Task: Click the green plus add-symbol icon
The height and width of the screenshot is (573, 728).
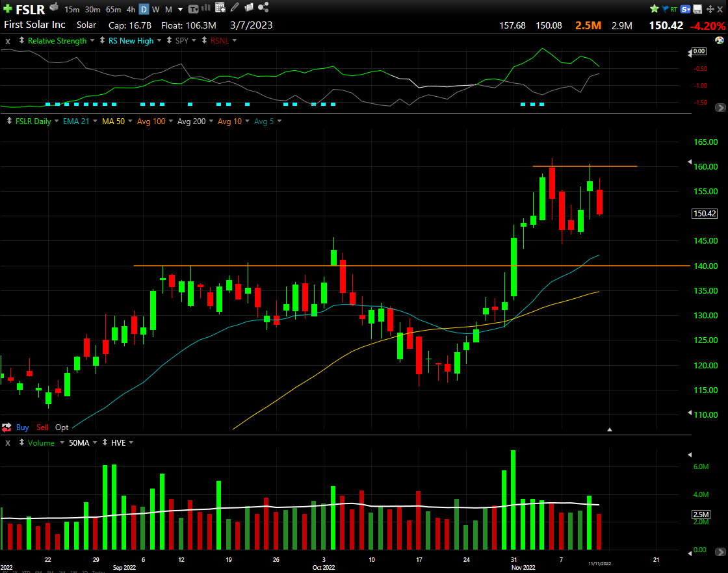Action: pos(7,8)
